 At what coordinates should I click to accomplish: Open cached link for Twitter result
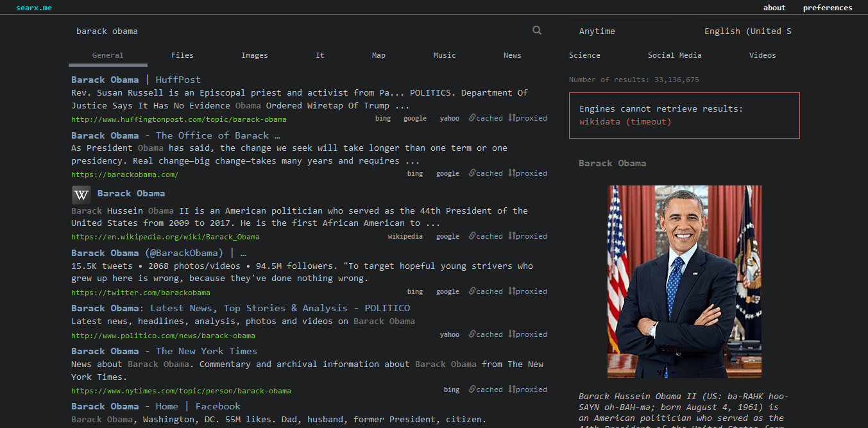(486, 291)
